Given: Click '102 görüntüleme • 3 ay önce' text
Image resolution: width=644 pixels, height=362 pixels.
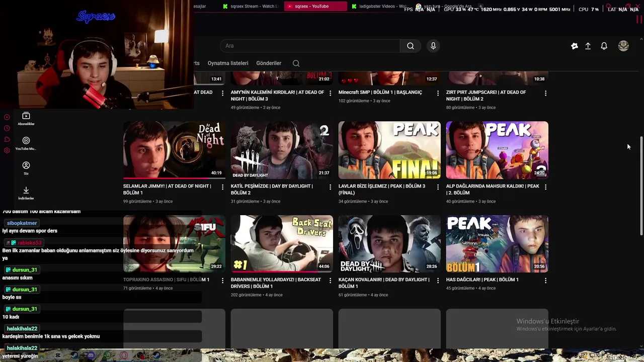Looking at the screenshot, I should pos(364,101).
